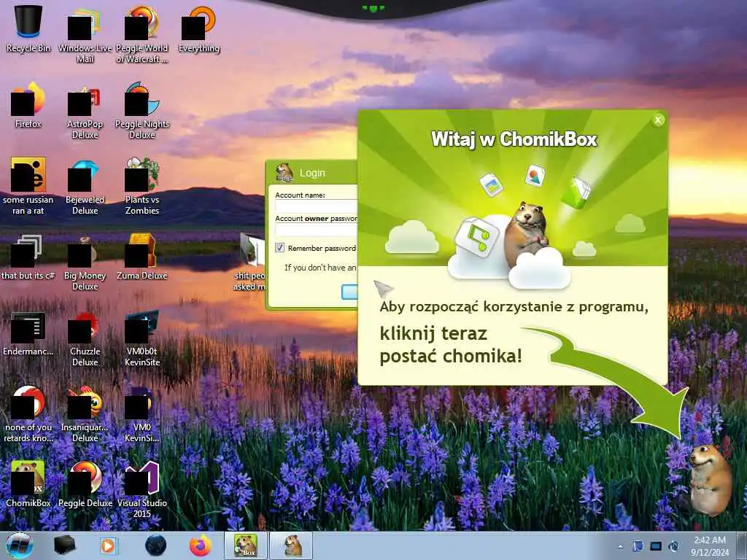Click the Login window title hamster icon
This screenshot has width=747, height=560.
(x=285, y=172)
